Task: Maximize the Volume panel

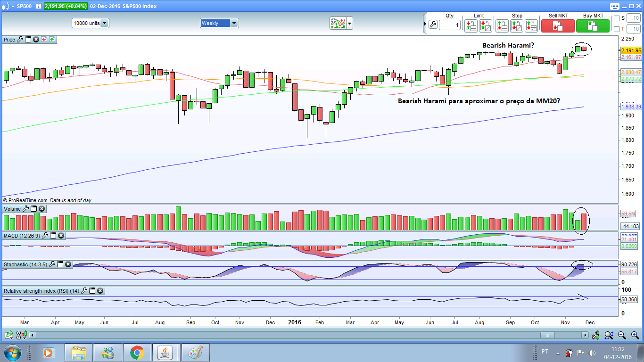Action: (x=33, y=209)
